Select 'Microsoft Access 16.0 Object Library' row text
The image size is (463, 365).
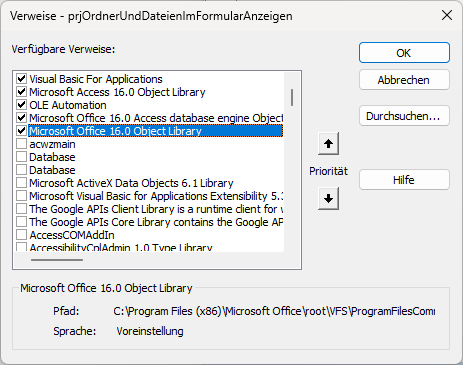coord(117,92)
